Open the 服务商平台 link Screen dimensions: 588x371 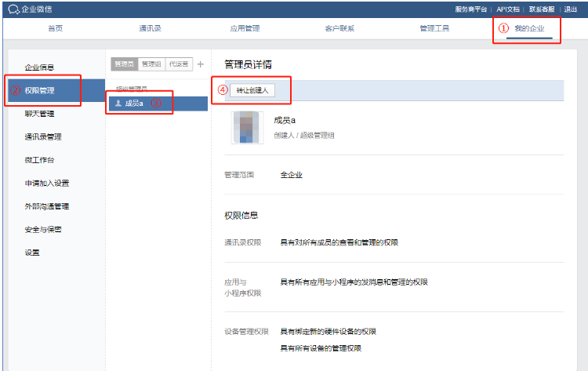tap(471, 9)
